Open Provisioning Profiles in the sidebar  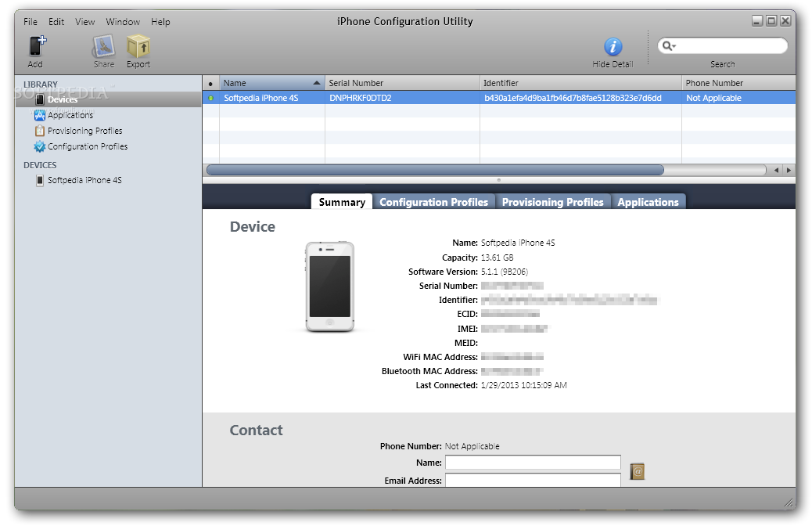[x=79, y=131]
